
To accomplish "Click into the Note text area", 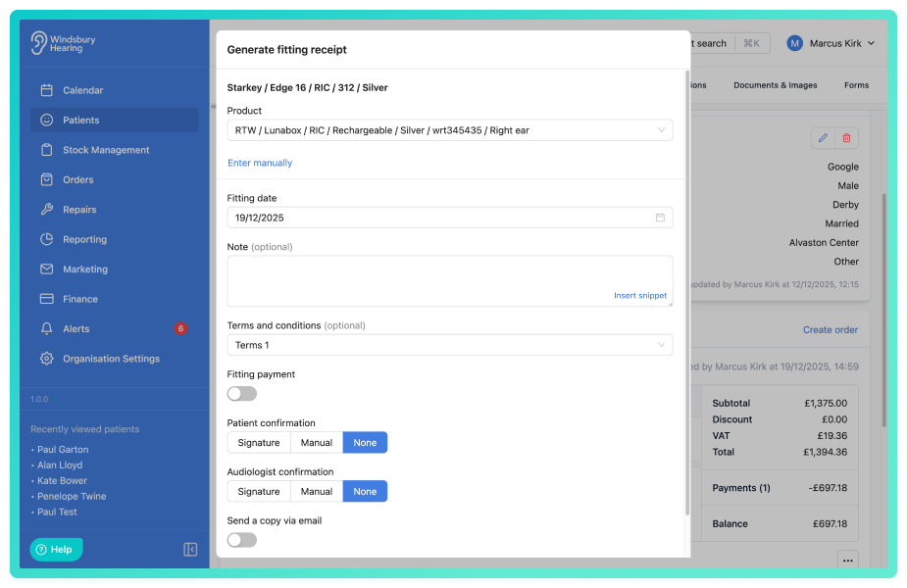I will coord(449,281).
